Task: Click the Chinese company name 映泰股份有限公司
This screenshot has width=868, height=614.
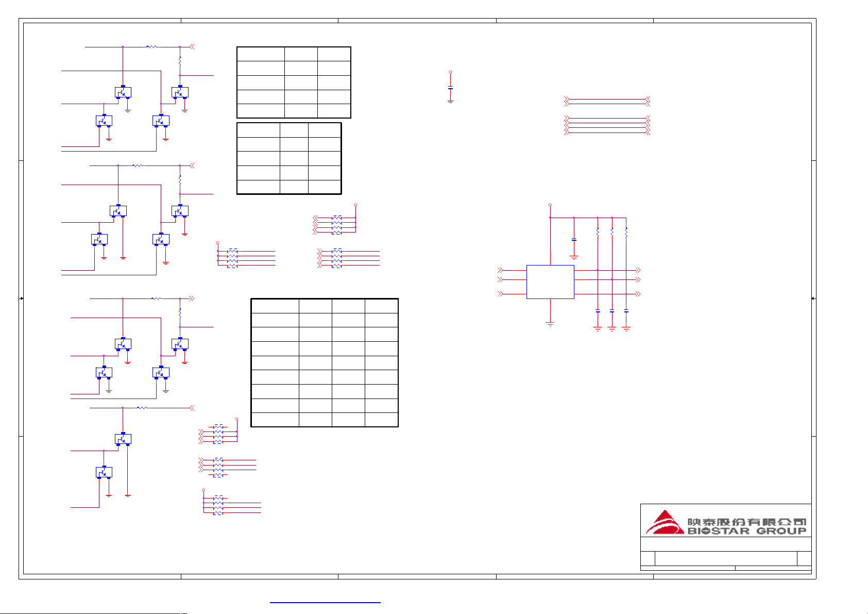Action: [x=747, y=521]
